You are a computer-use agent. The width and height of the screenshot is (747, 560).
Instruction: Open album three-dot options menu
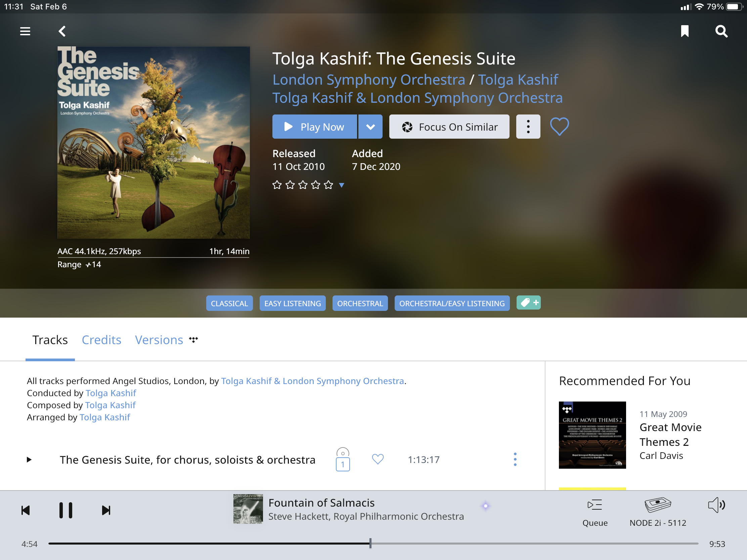[528, 127]
